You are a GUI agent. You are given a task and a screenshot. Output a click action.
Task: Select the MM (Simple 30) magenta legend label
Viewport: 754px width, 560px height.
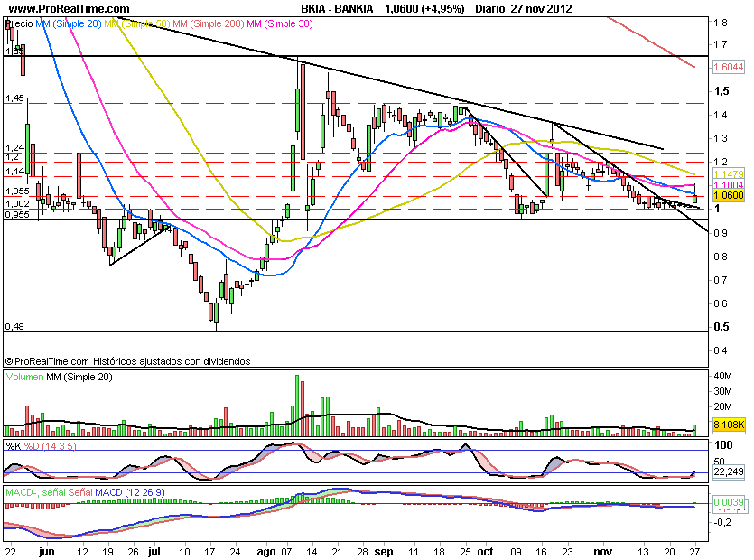(x=279, y=23)
